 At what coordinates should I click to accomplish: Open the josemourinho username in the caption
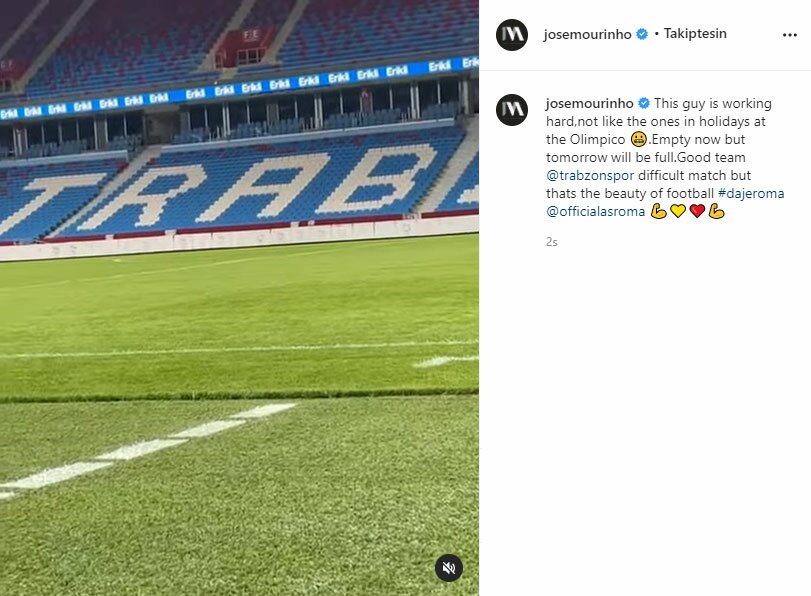click(590, 103)
